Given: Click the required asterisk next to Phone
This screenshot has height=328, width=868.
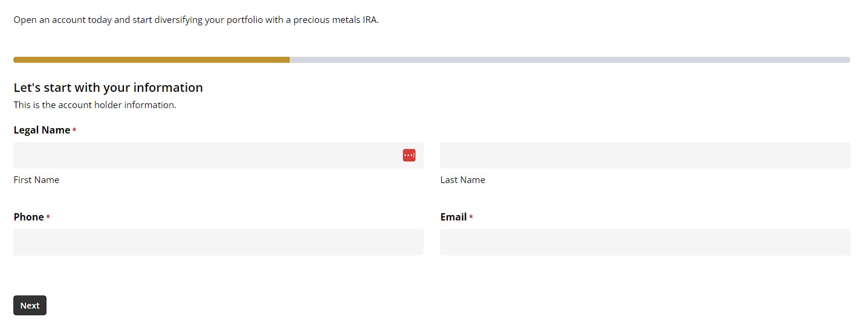Looking at the screenshot, I should coord(48,217).
